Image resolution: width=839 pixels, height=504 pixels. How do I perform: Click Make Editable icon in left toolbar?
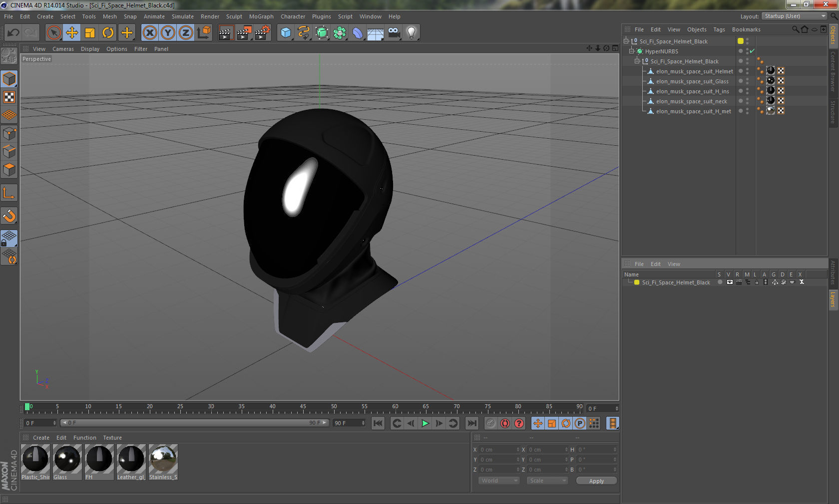coord(9,56)
